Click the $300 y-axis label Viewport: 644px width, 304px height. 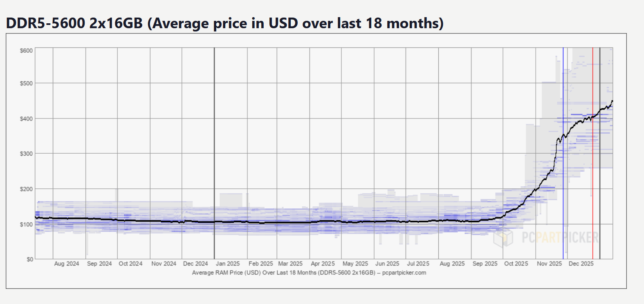click(x=26, y=154)
